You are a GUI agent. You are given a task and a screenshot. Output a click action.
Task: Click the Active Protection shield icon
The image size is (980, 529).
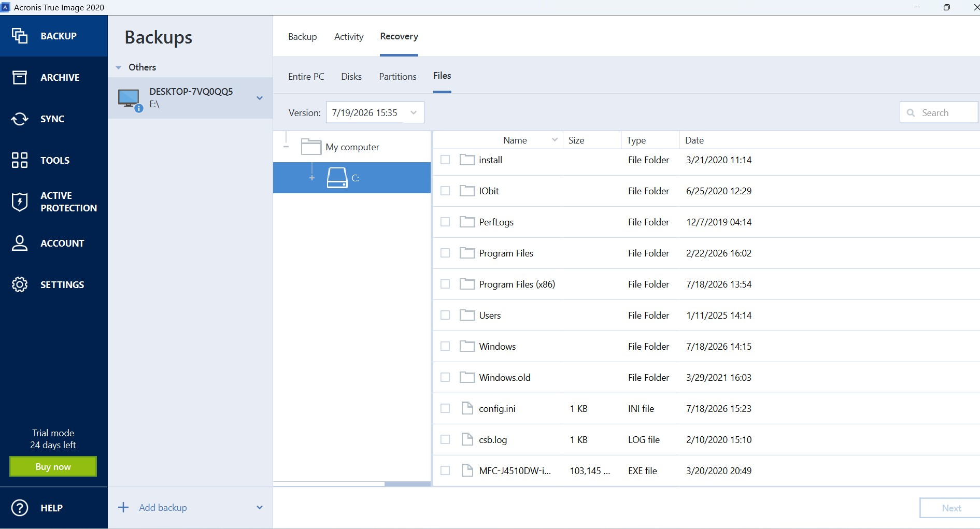[20, 202]
